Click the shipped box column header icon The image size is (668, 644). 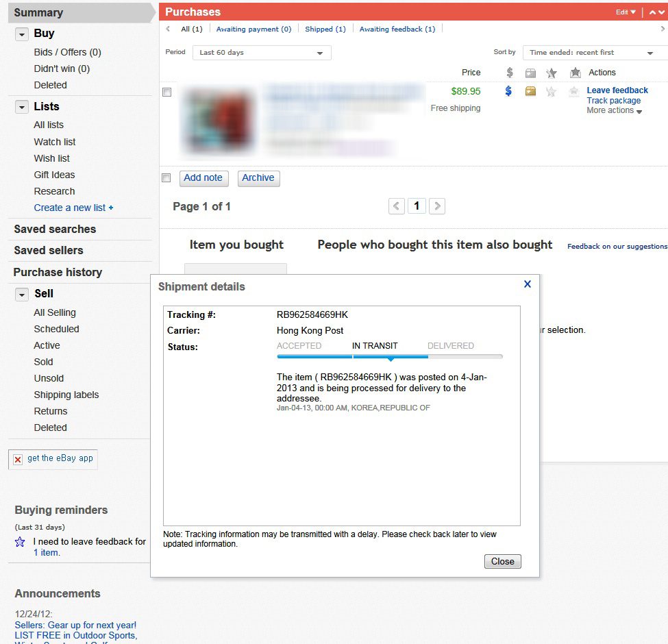click(x=530, y=73)
